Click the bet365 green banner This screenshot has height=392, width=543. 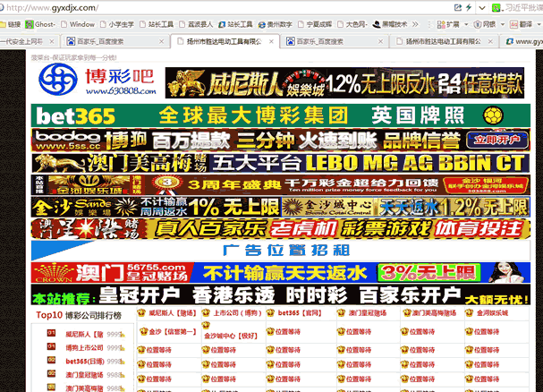(279, 116)
